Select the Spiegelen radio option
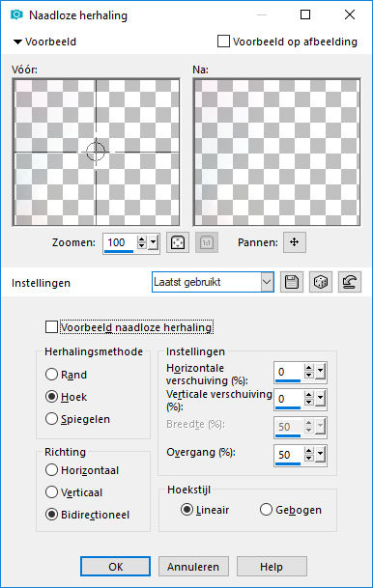This screenshot has width=373, height=588. click(x=51, y=418)
